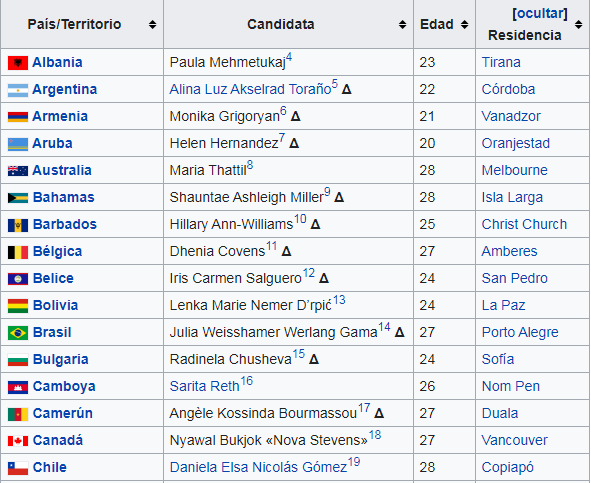The height and width of the screenshot is (483, 591).
Task: Open the Melbourne residence link
Action: (514, 170)
